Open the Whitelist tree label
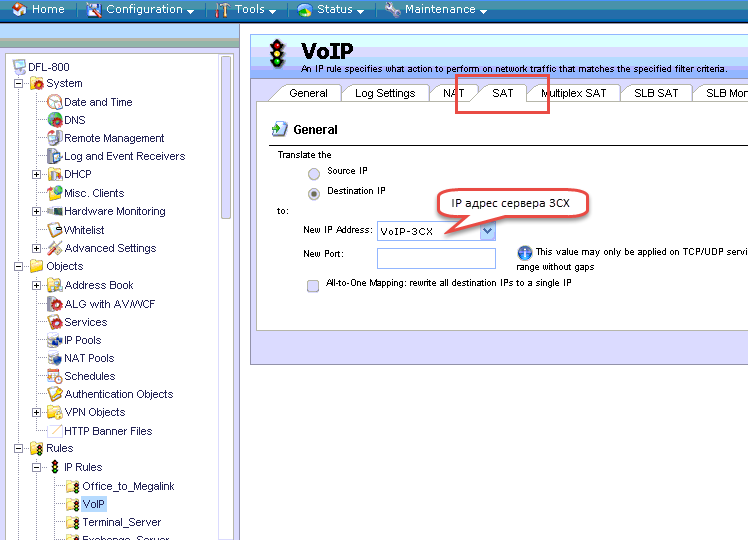Screen dimensions: 748x540 click(x=84, y=230)
